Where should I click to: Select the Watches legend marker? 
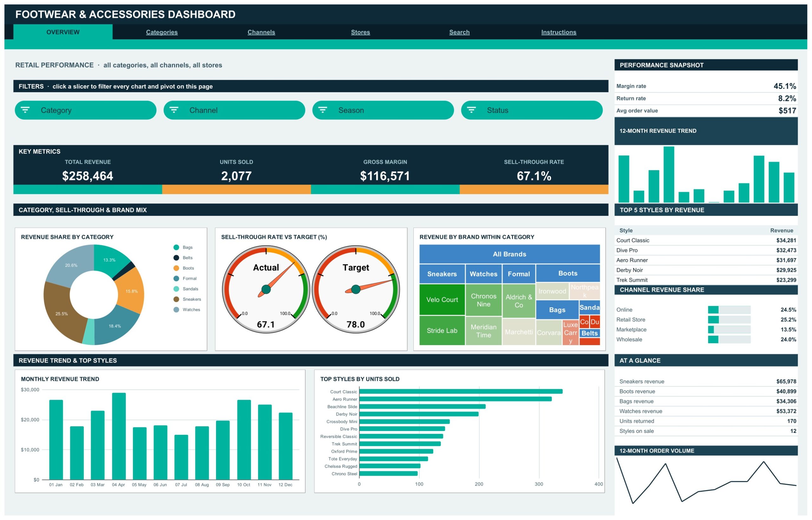(x=176, y=310)
